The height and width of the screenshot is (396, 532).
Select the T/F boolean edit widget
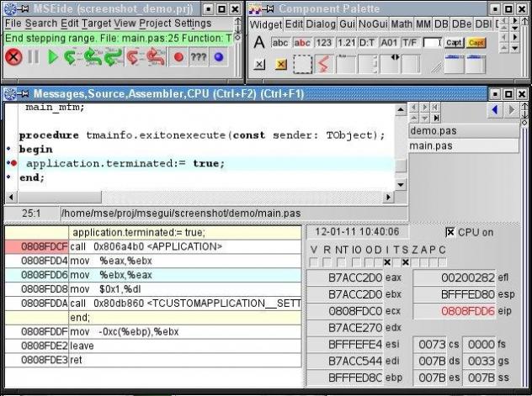click(410, 43)
